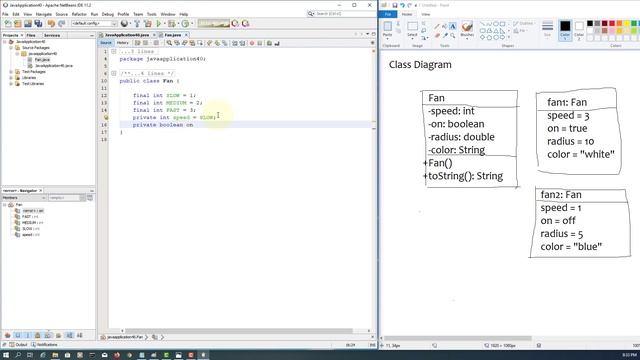640x360 pixels.
Task: Switch to the JavaApplication40.java editor tab
Action: (127, 35)
